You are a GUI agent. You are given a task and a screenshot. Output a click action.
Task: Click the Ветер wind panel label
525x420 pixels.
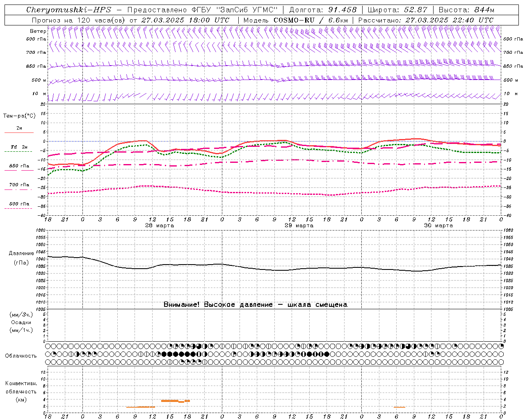[38, 31]
